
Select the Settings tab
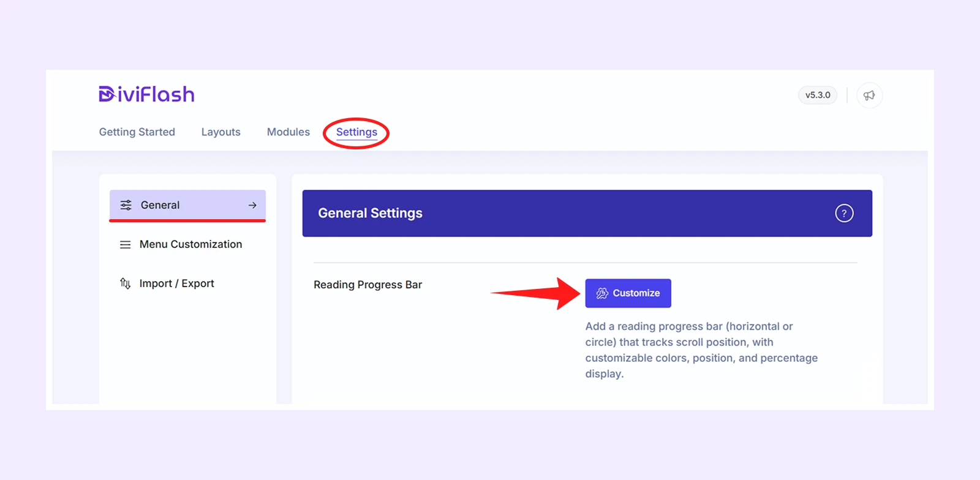pos(356,132)
